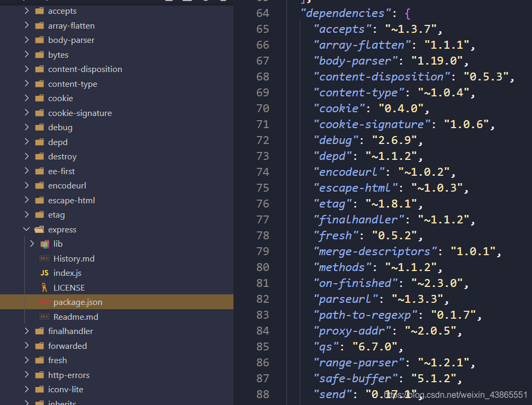Click the content-type folder icon
This screenshot has height=405, width=532.
40,84
